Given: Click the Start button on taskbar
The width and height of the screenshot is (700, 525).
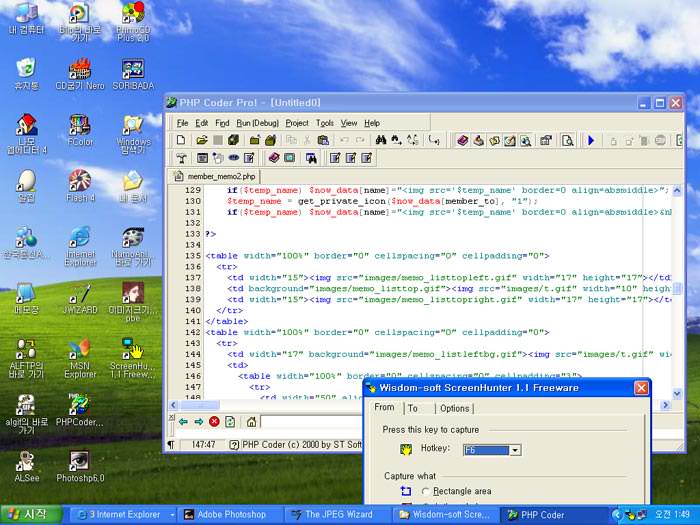Looking at the screenshot, I should [27, 515].
